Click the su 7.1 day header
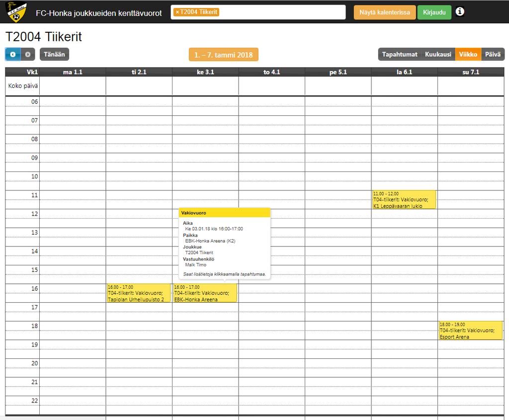Viewport: 509px width, 420px height. pyautogui.click(x=471, y=72)
